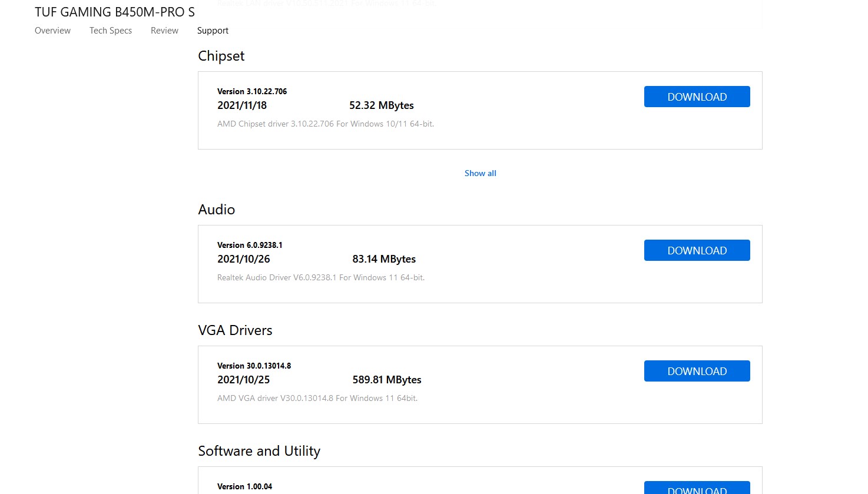The width and height of the screenshot is (868, 494).
Task: Click the audio release date 2021/10/26
Action: [x=243, y=259]
